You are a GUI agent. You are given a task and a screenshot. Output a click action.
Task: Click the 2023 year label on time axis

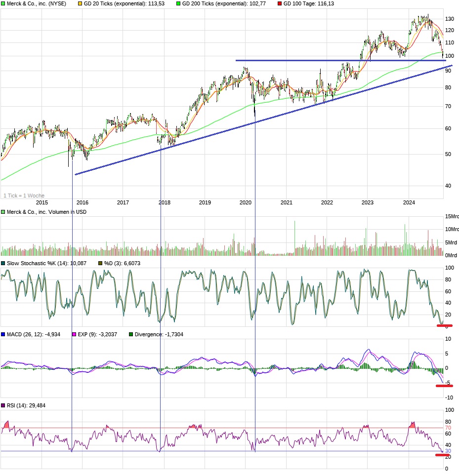(367, 202)
